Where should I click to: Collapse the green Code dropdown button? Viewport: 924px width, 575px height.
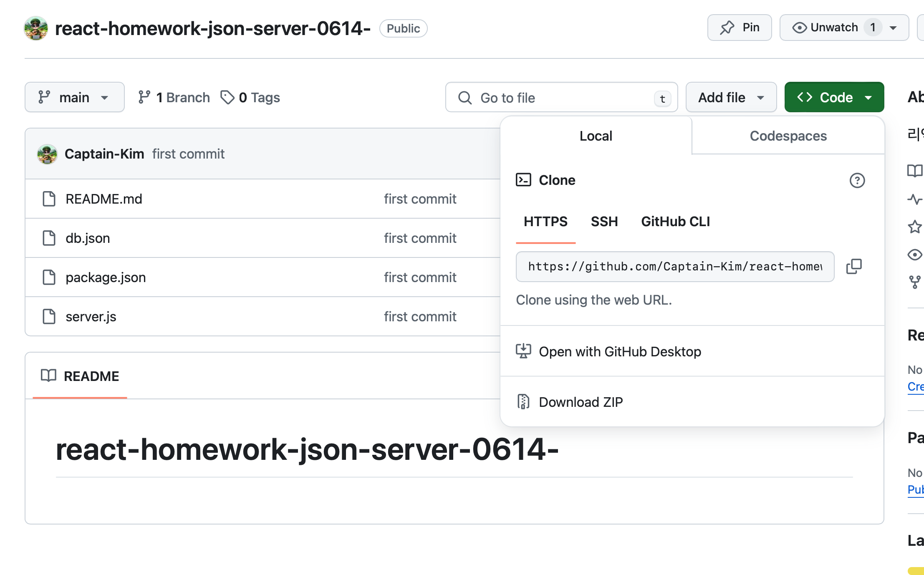(834, 97)
